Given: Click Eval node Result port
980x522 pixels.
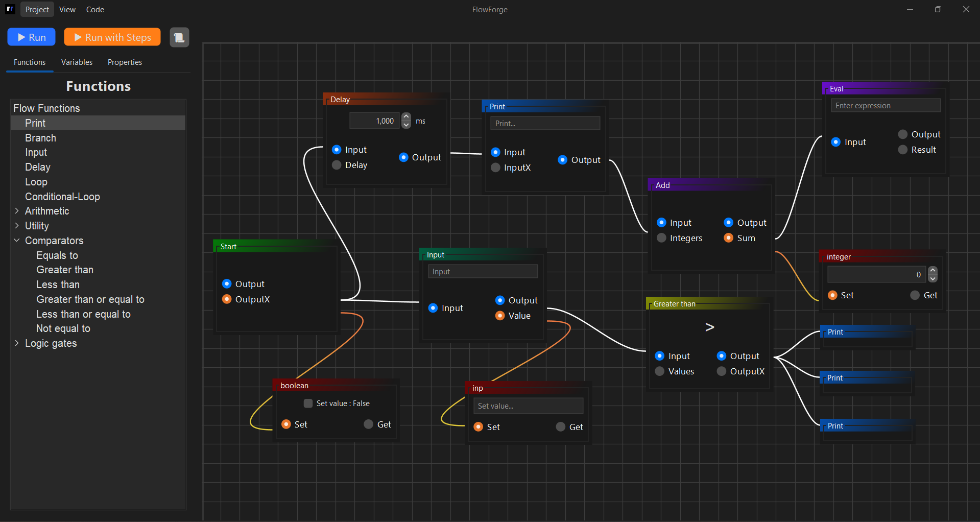Looking at the screenshot, I should [902, 150].
